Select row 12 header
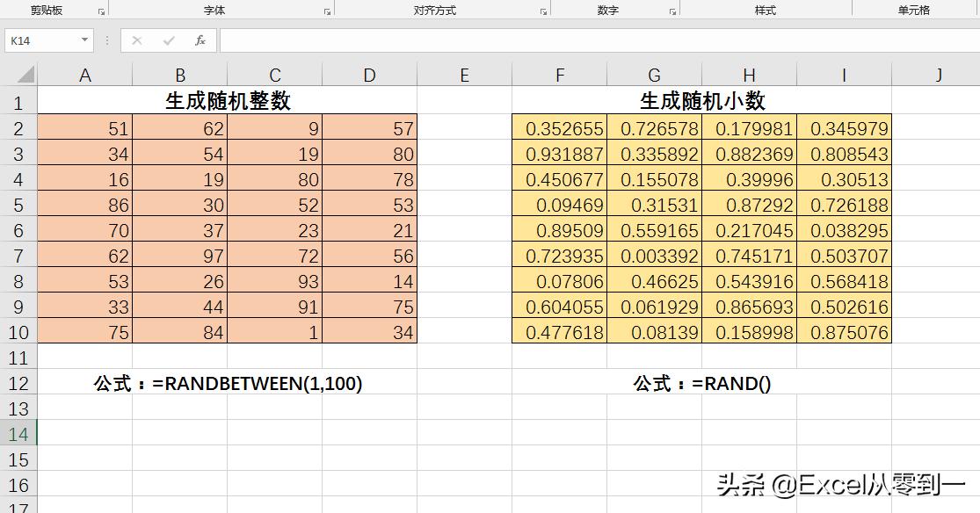The width and height of the screenshot is (980, 513). tap(18, 383)
